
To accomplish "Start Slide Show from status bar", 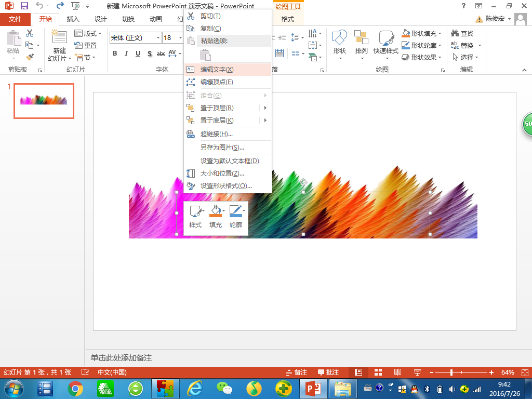I will tap(417, 372).
